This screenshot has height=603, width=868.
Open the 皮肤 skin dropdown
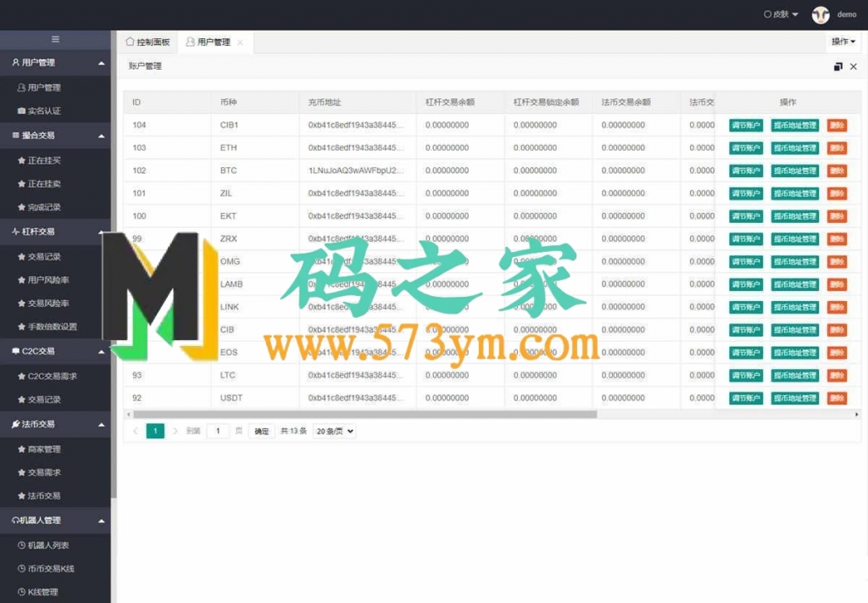point(781,14)
